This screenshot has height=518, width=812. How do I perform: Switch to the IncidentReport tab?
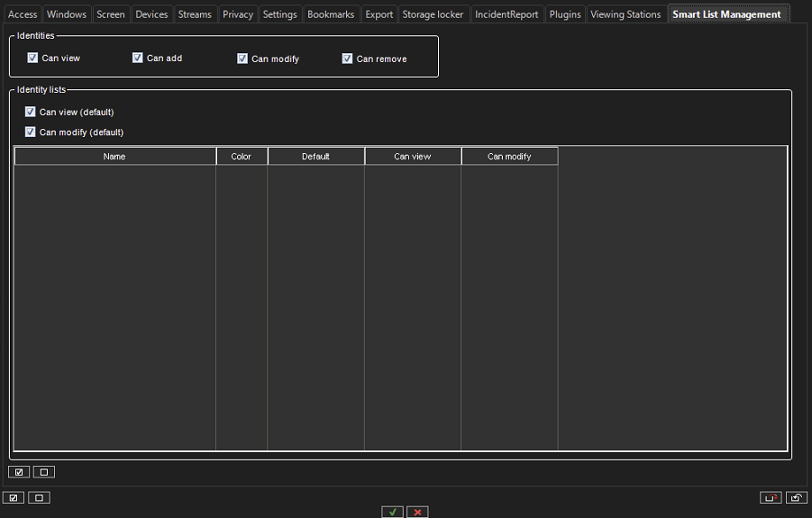pos(506,14)
